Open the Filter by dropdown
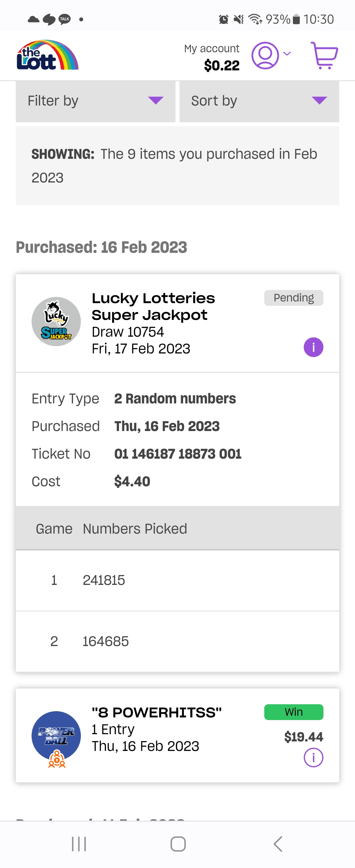Image resolution: width=355 pixels, height=868 pixels. (x=95, y=101)
